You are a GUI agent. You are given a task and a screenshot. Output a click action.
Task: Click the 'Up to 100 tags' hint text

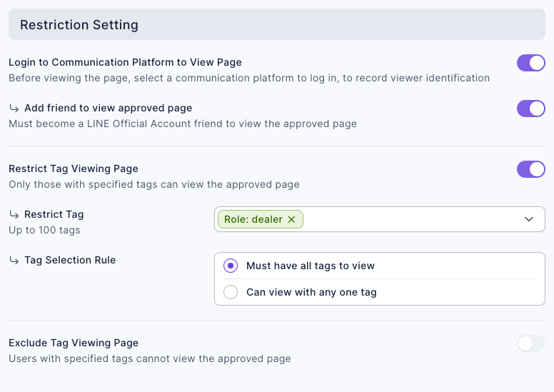[44, 230]
